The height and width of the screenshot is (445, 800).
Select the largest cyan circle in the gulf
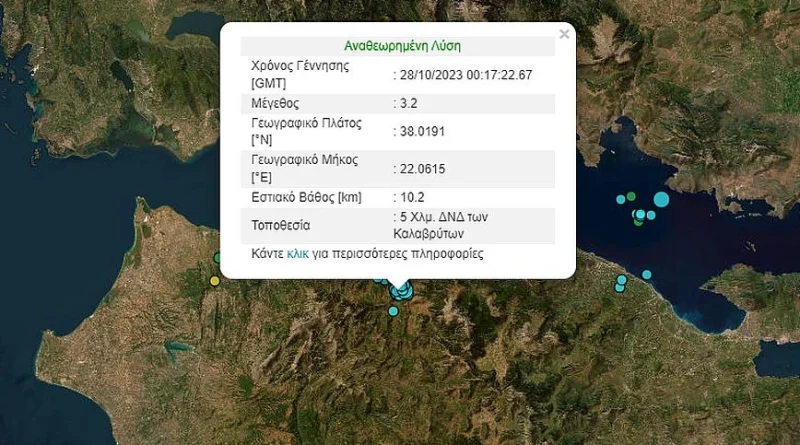click(x=660, y=200)
